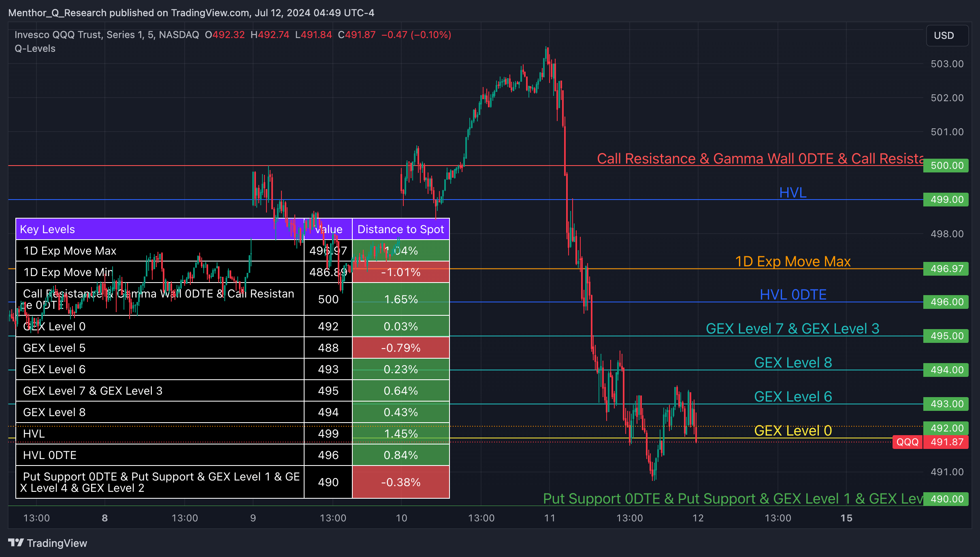The width and height of the screenshot is (980, 557).
Task: Click the TradingView logo at bottom left
Action: click(x=47, y=543)
